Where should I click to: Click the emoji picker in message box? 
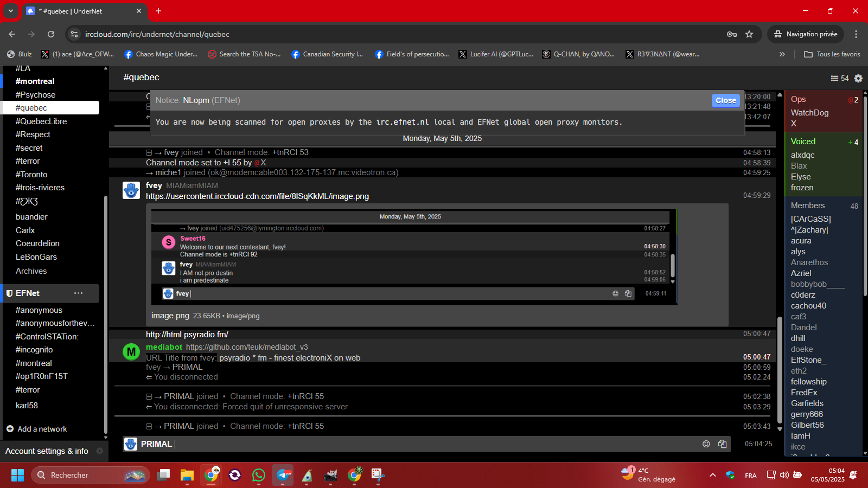point(706,444)
